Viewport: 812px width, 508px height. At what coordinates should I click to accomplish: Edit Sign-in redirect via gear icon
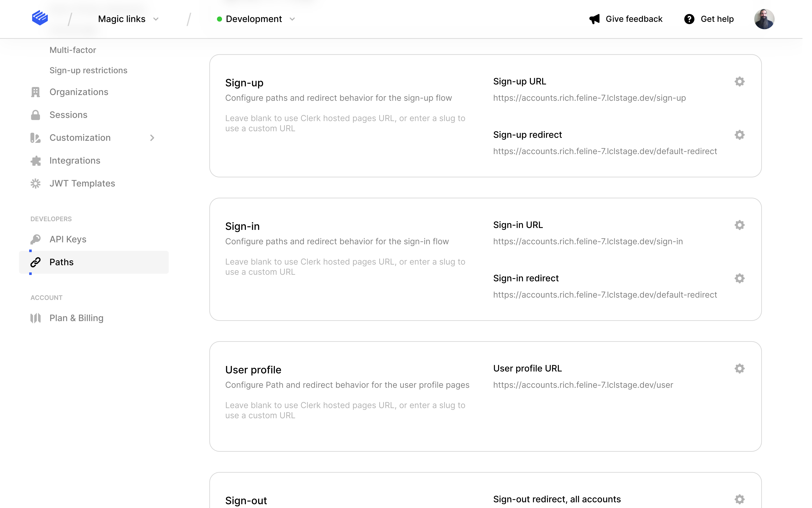(x=739, y=278)
